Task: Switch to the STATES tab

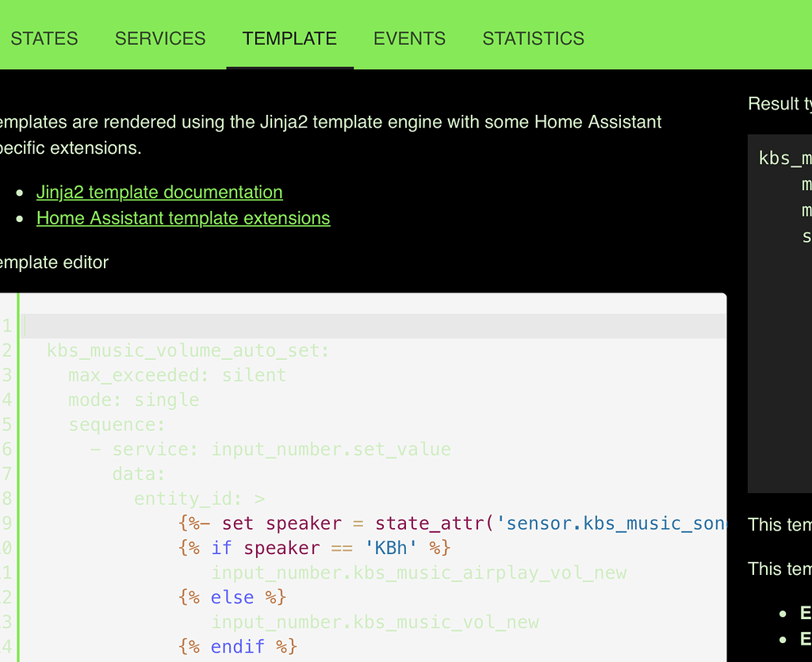Action: 44,38
